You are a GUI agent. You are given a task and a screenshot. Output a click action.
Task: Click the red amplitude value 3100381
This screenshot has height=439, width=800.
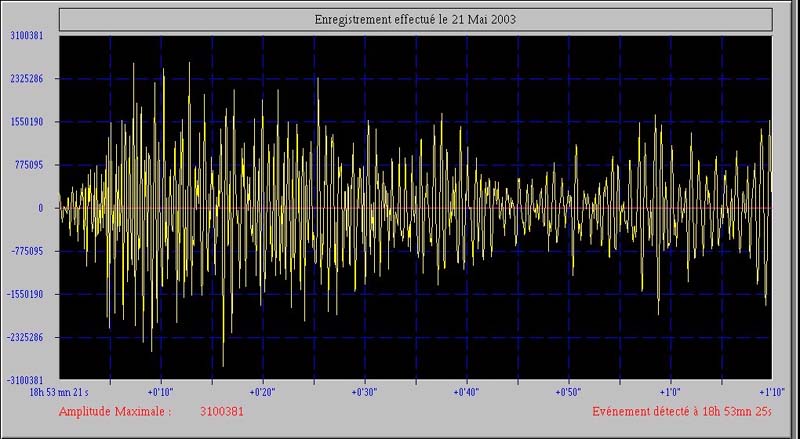[222, 411]
